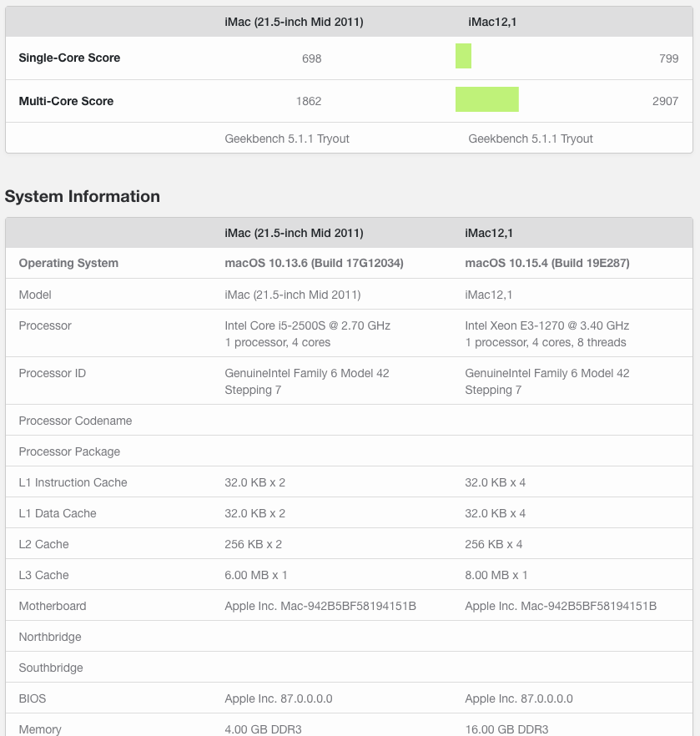700x736 pixels.
Task: Click macOS 10.13.6 (Build 17G12034) cell
Action: [314, 263]
